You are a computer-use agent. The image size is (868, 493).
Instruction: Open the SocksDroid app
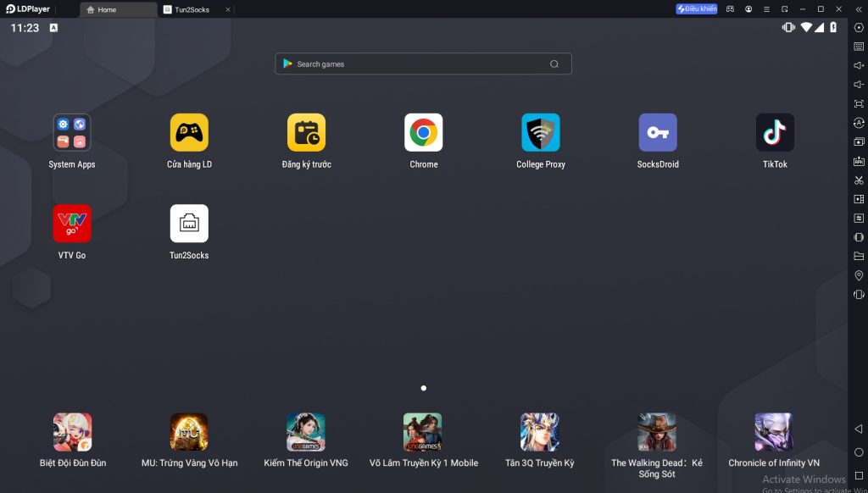tap(658, 133)
